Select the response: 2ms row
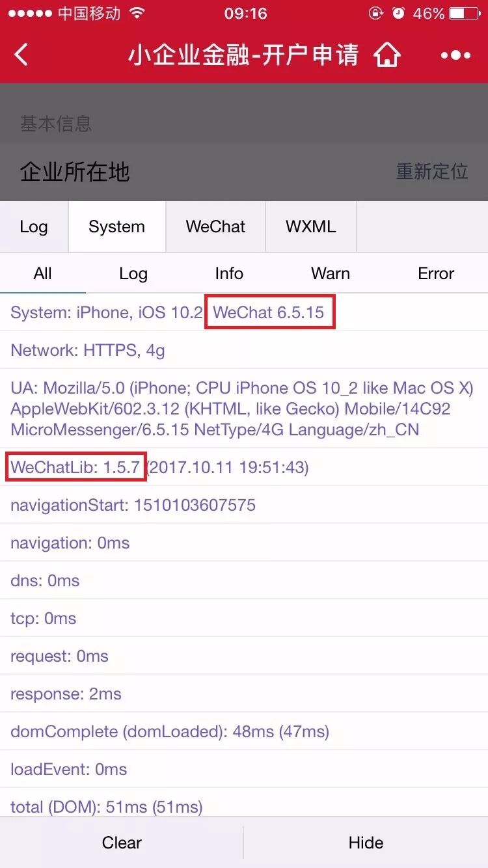The width and height of the screenshot is (488, 868). pyautogui.click(x=244, y=694)
